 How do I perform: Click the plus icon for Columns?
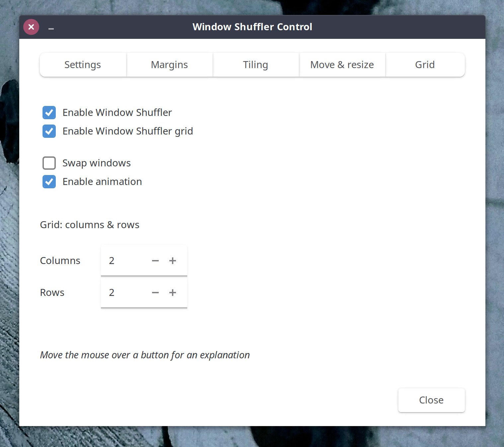pyautogui.click(x=172, y=261)
